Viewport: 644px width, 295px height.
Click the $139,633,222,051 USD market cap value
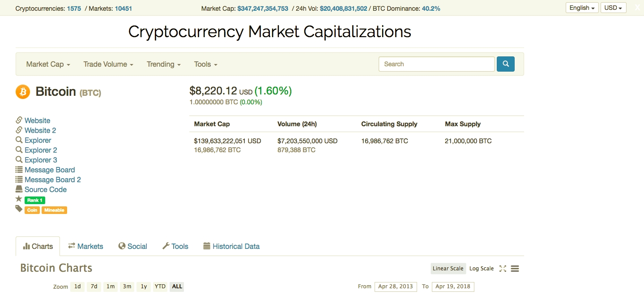pyautogui.click(x=227, y=141)
